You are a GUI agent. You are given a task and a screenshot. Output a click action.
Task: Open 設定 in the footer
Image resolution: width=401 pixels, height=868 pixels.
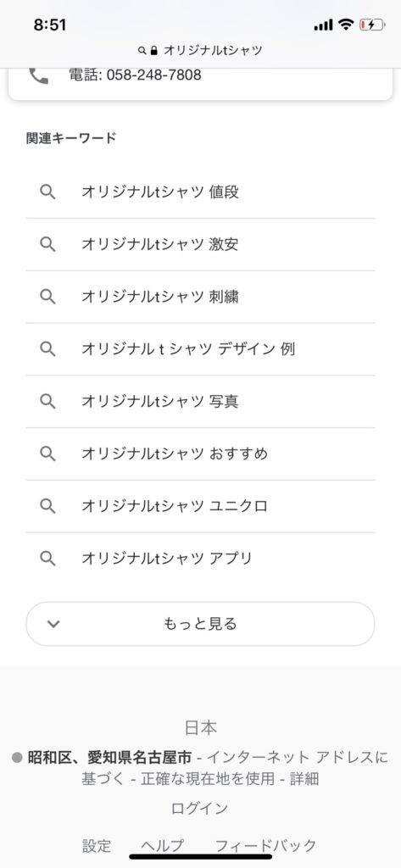pyautogui.click(x=97, y=845)
